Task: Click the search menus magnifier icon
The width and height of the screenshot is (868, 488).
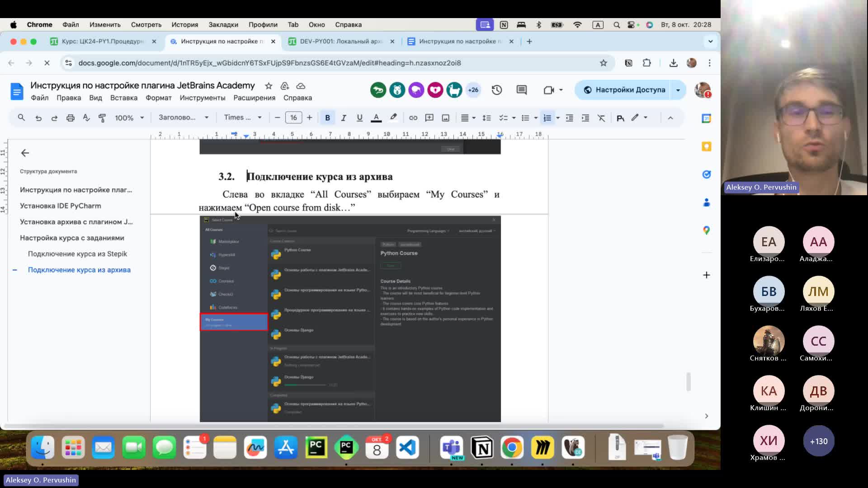Action: [x=21, y=118]
